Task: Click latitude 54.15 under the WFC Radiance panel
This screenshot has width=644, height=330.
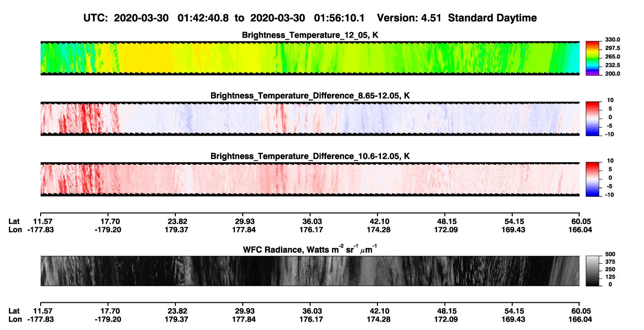Action: [x=514, y=311]
